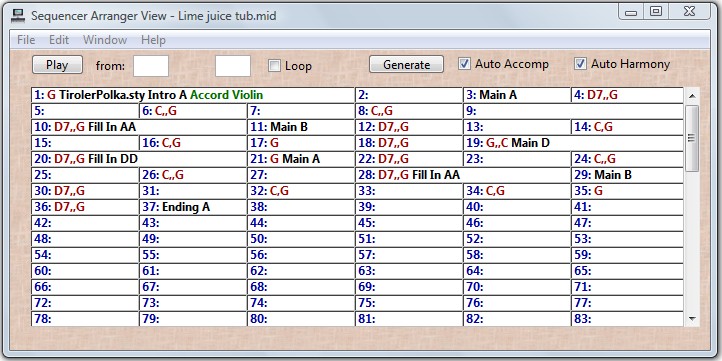
Task: Click the first 'from' measure input field
Action: (151, 66)
